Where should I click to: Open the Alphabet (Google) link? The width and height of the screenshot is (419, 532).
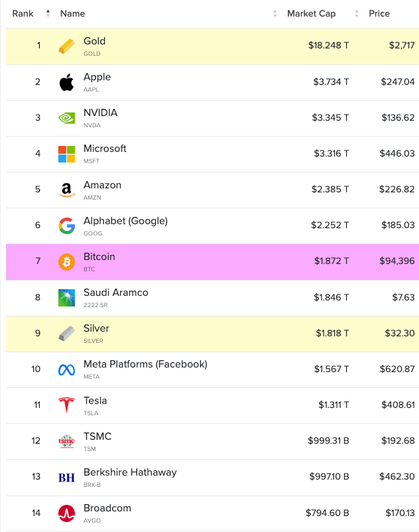(125, 221)
